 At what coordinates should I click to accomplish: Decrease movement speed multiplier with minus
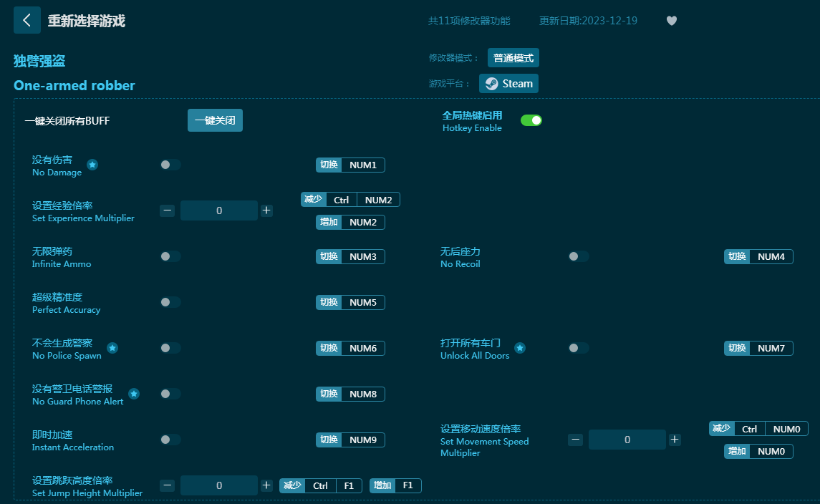tap(576, 440)
